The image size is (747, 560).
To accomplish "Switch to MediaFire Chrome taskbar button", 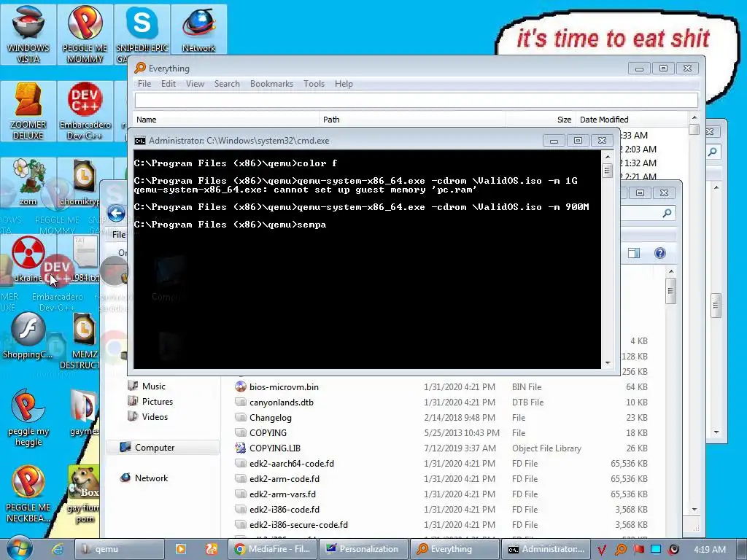I will pos(273,549).
